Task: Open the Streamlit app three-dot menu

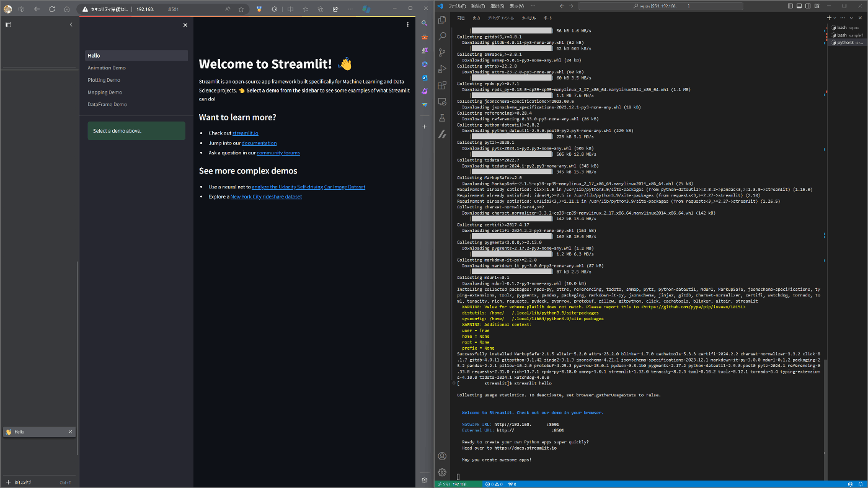Action: coord(407,25)
